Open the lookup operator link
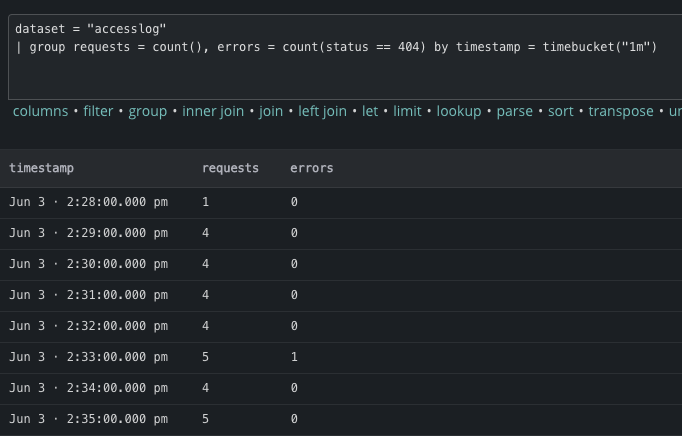 [459, 111]
